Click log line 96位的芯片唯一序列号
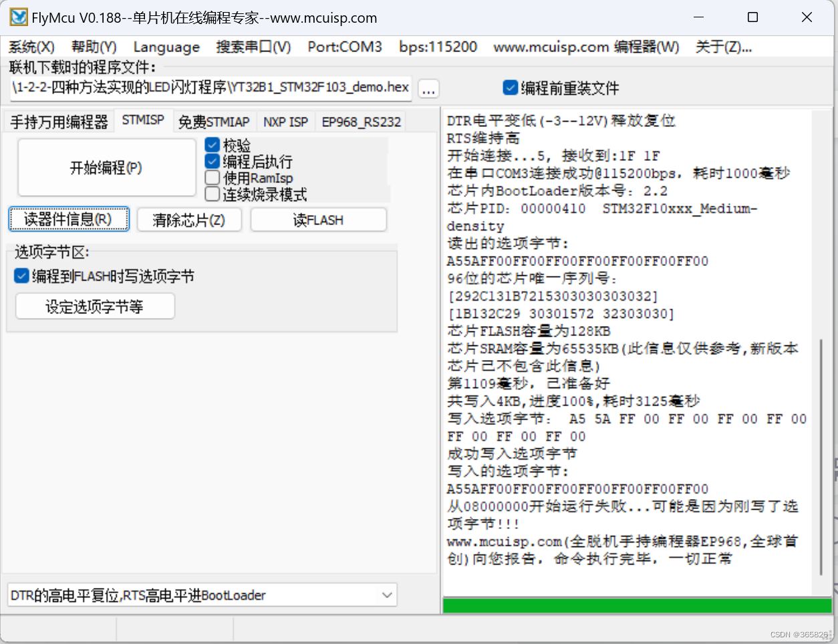 pos(532,279)
